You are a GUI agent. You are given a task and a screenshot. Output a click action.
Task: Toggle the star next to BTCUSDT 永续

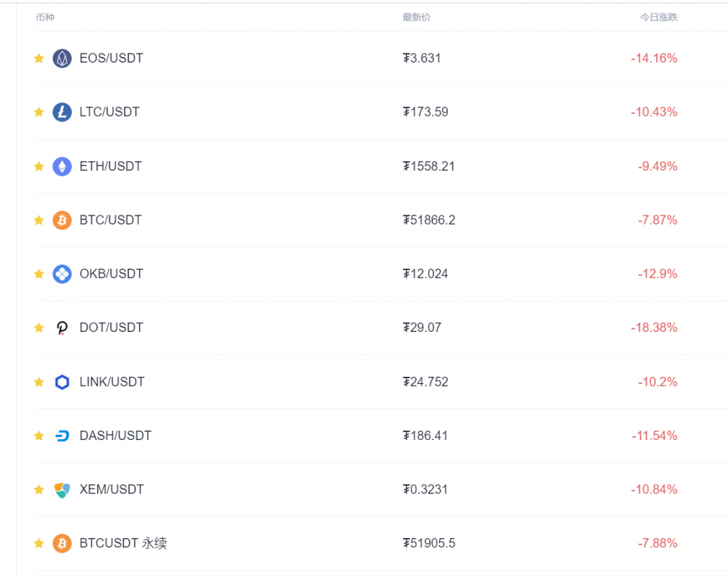tap(39, 544)
